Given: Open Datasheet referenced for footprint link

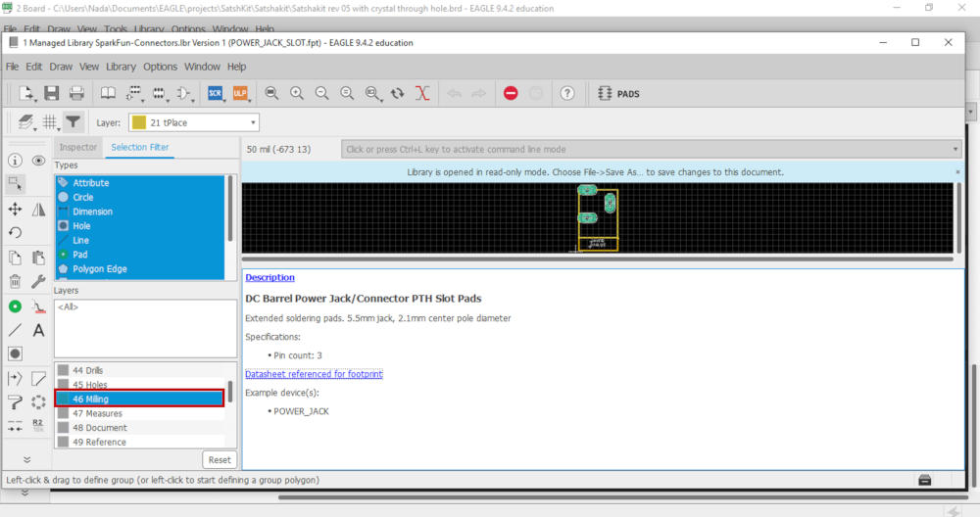Looking at the screenshot, I should (314, 374).
